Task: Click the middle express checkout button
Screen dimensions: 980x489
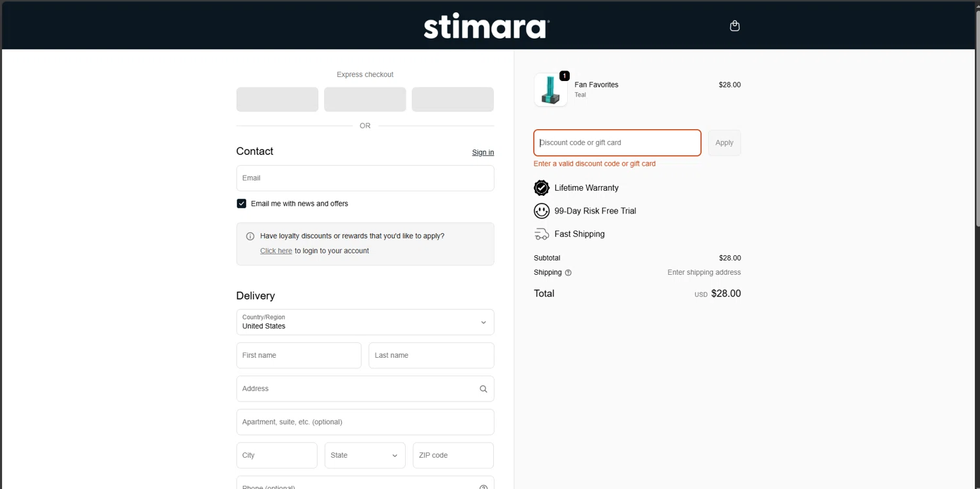Action: 365,99
